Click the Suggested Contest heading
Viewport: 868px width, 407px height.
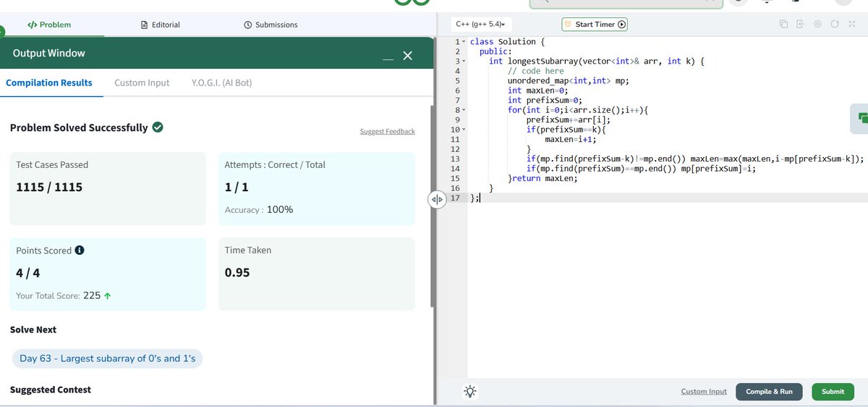pyautogui.click(x=51, y=390)
